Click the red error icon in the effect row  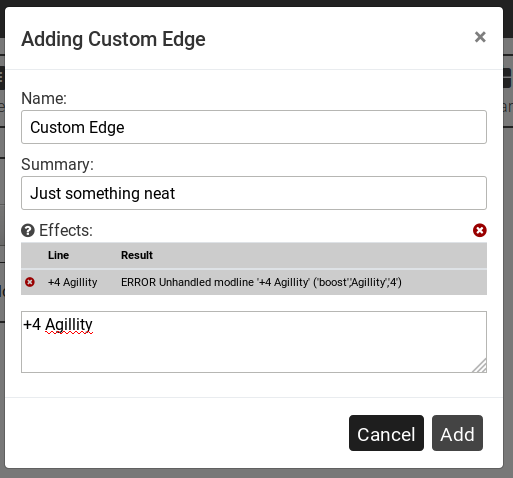pyautogui.click(x=30, y=282)
